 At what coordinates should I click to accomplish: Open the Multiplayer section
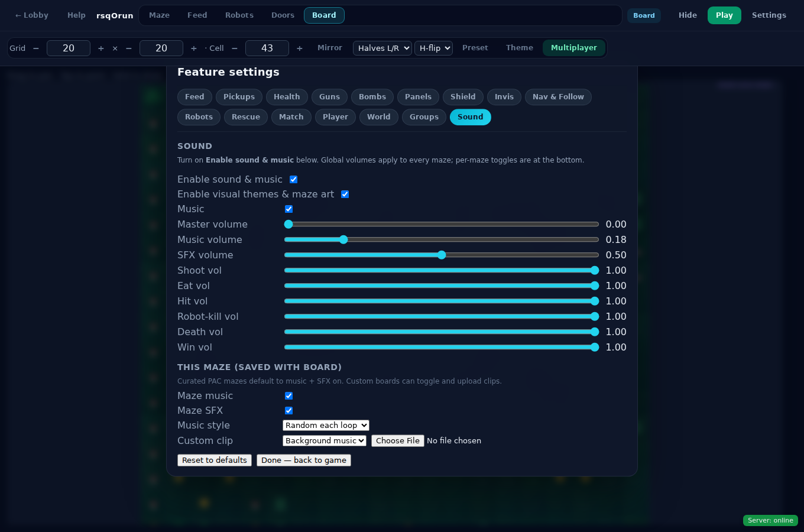pos(573,48)
